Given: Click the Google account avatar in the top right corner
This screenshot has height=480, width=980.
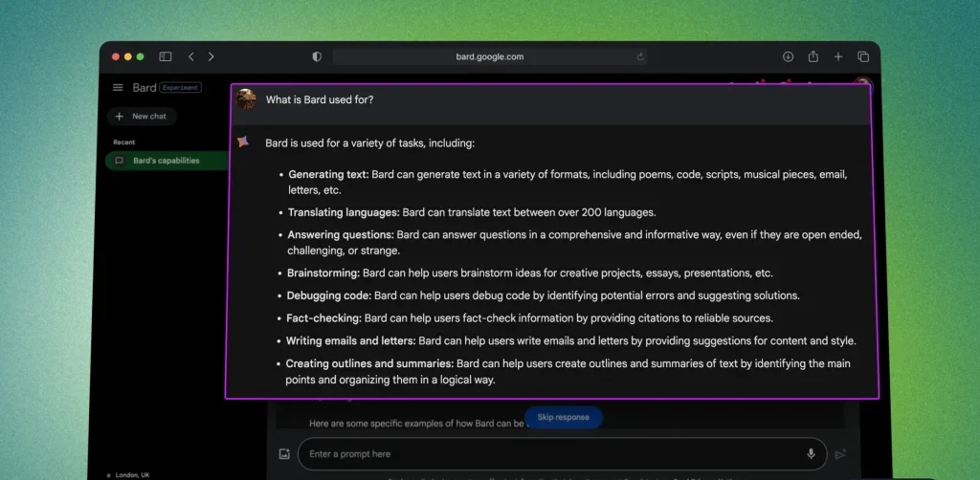Looking at the screenshot, I should coord(863,85).
